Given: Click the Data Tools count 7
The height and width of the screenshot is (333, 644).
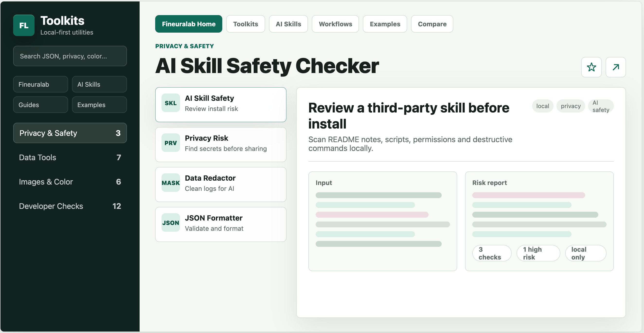Looking at the screenshot, I should [x=119, y=157].
